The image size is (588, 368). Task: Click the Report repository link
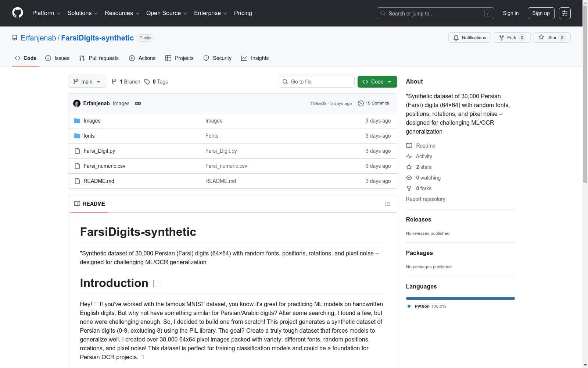(426, 199)
